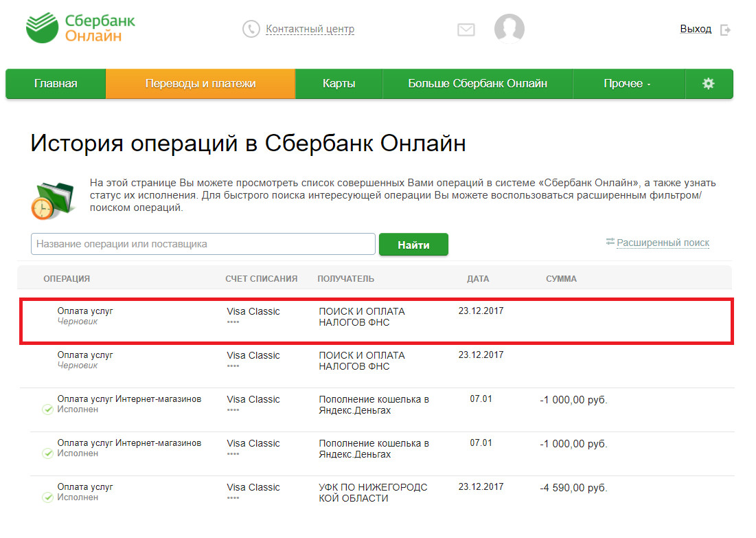Click the СЧЕТ СПИСАНИЯ column header
The image size is (756, 538).
point(262,279)
